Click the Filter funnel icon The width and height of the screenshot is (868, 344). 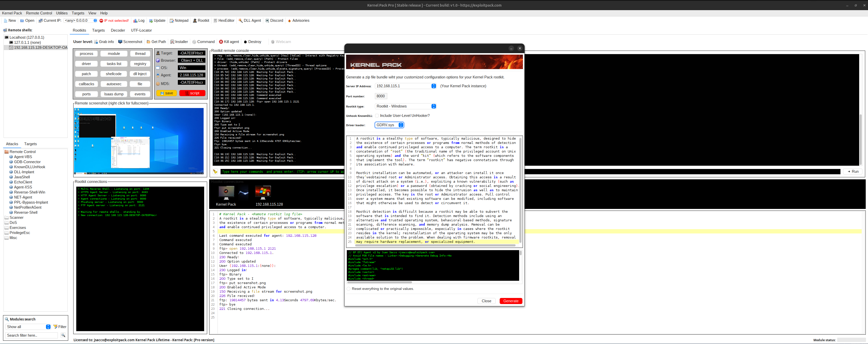(55, 327)
